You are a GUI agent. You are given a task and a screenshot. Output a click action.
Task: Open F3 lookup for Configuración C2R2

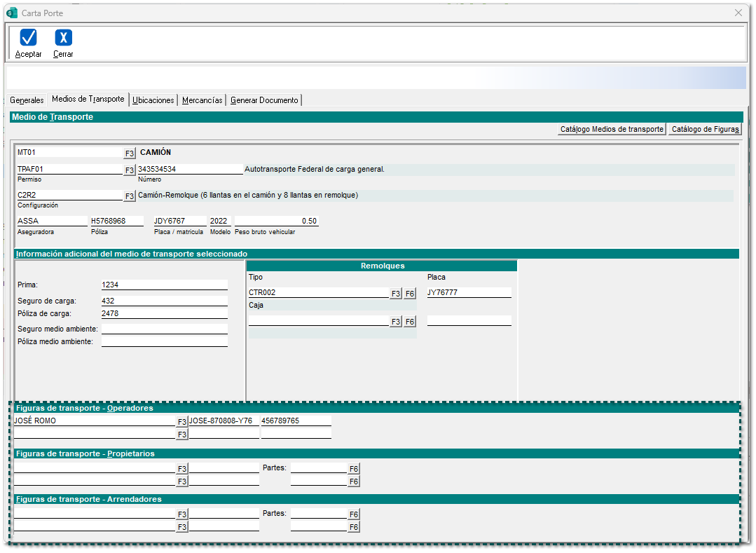click(130, 196)
